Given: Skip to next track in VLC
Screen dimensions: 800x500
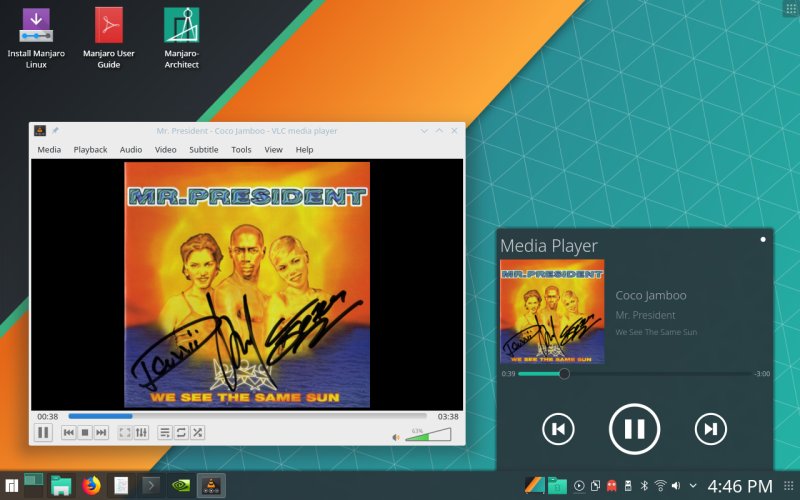Looking at the screenshot, I should point(102,433).
